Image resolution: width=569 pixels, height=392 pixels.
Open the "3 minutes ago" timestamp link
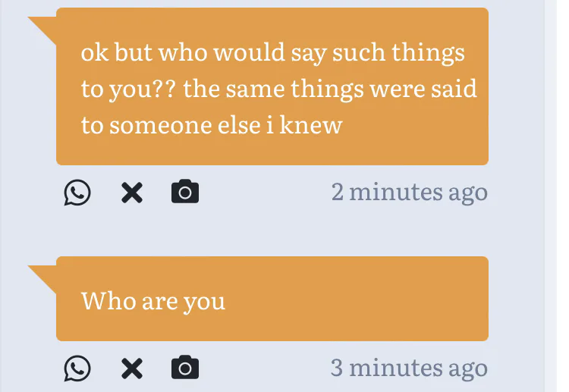409,368
